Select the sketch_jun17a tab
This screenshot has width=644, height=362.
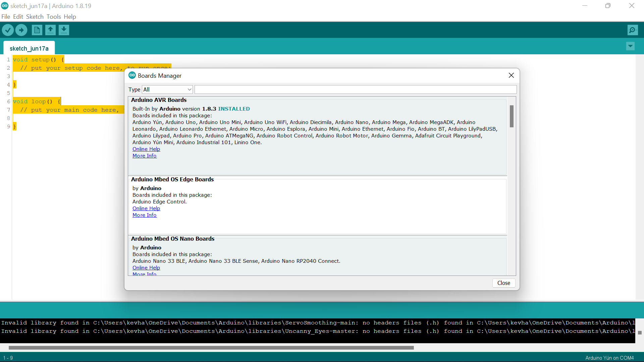coord(29,49)
